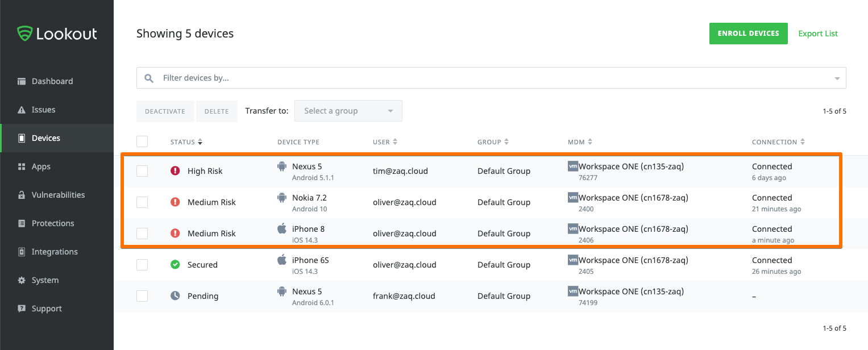
Task: Open the Apps section
Action: point(57,166)
